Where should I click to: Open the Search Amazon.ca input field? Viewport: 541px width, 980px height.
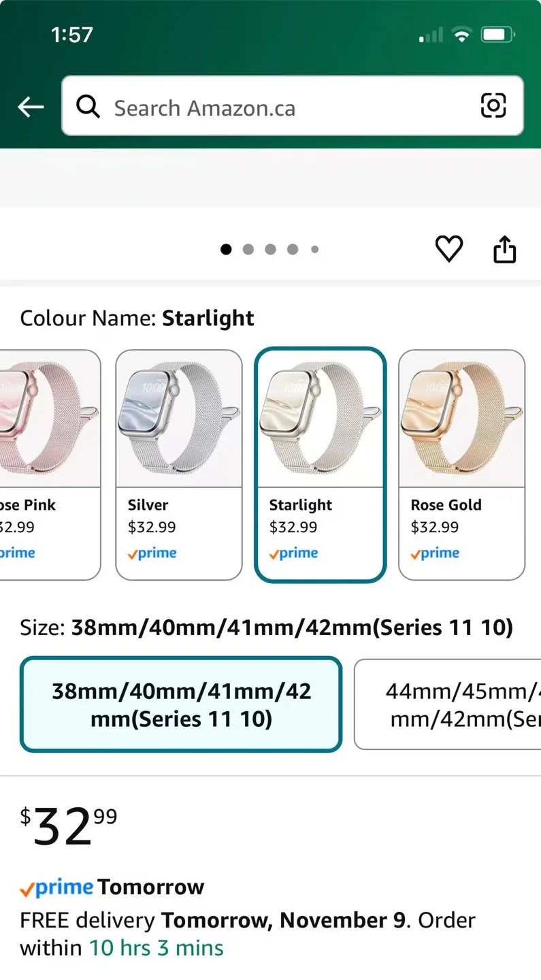(272, 107)
